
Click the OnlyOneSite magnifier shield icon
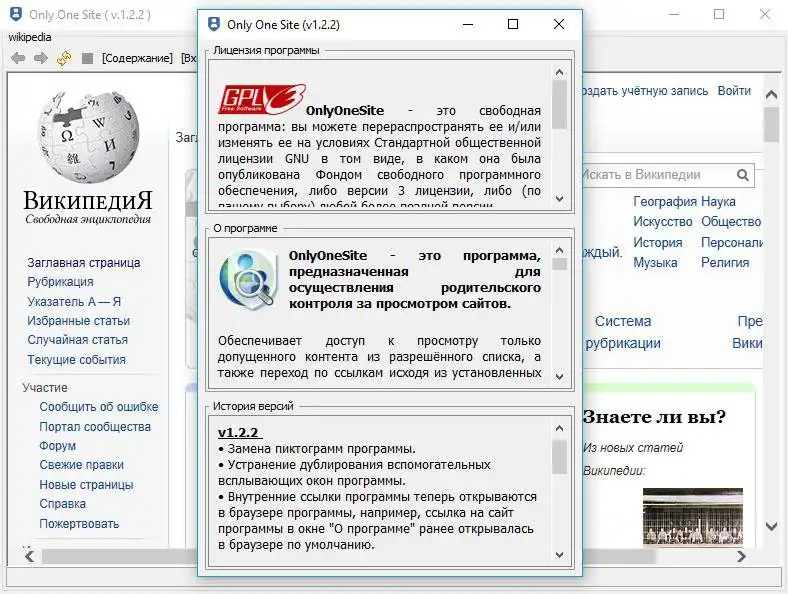click(x=248, y=278)
